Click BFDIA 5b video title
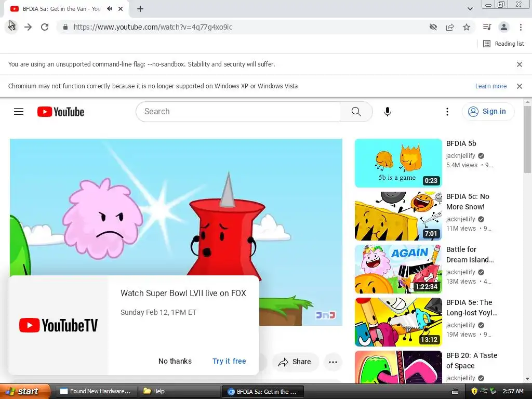Image resolution: width=532 pixels, height=399 pixels. coord(461,143)
